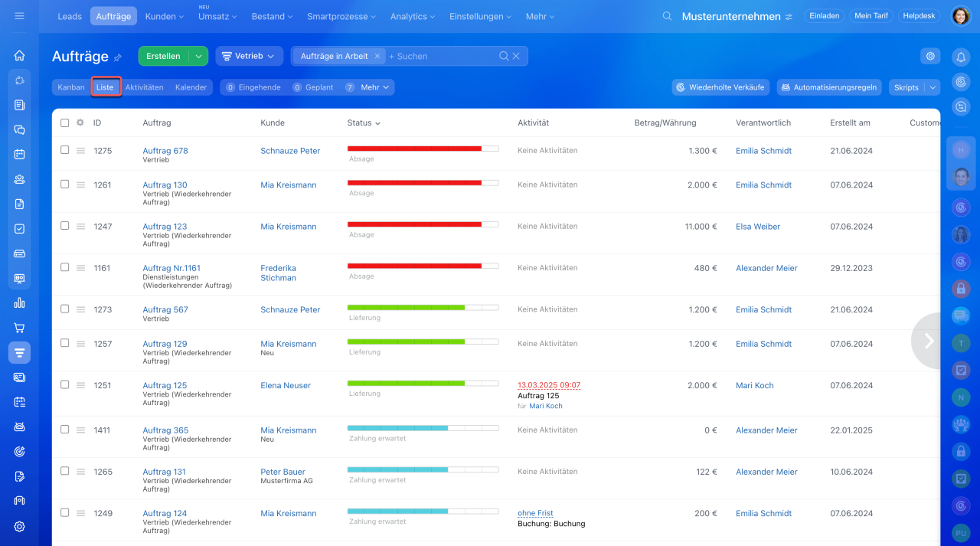Viewport: 980px width, 546px height.
Task: Expand the Mehr counter dropdown
Action: coord(375,87)
